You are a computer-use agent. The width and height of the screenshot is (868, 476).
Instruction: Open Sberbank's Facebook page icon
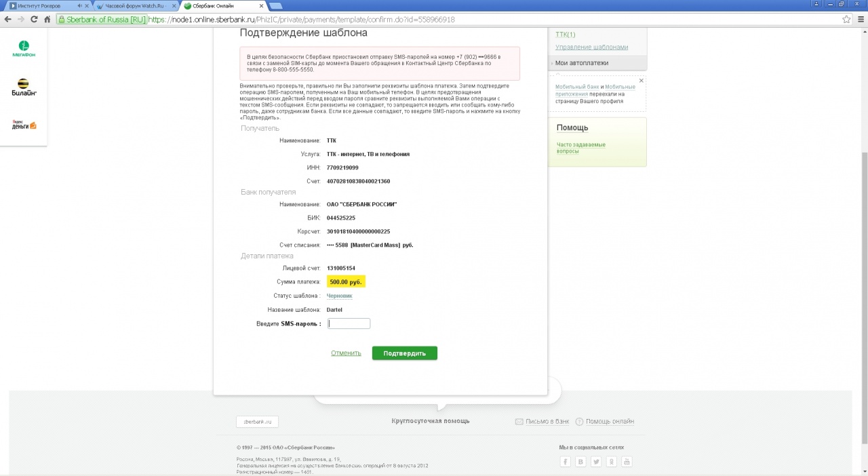tap(566, 462)
